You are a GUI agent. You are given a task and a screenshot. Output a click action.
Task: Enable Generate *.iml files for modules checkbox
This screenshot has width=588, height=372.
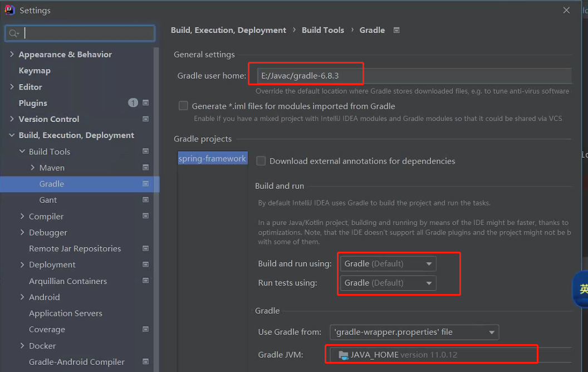(183, 106)
